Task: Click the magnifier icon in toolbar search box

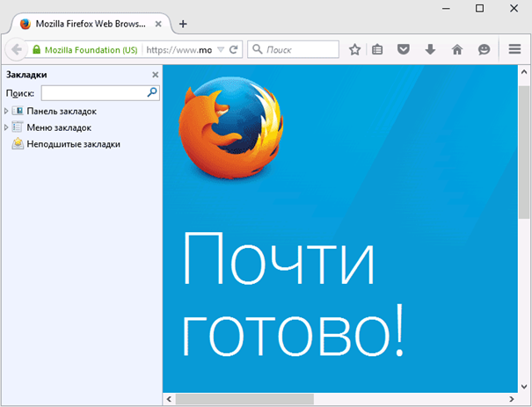Action: click(x=258, y=49)
